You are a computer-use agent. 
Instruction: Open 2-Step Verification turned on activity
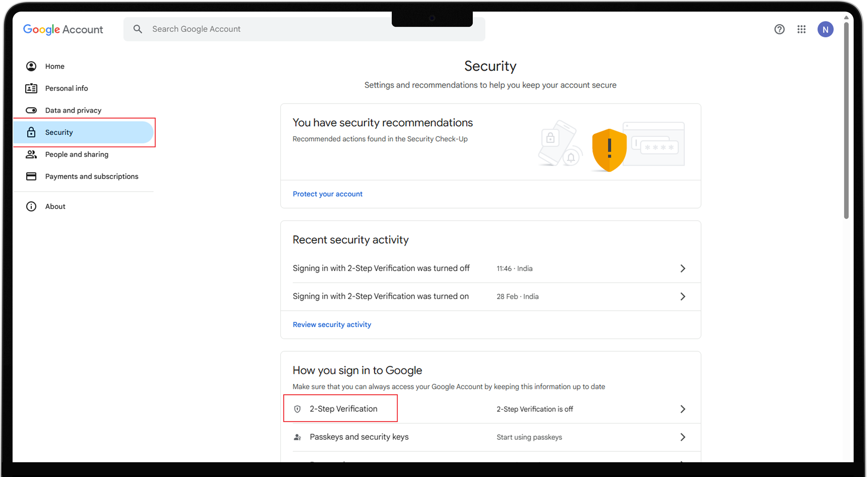click(x=490, y=296)
